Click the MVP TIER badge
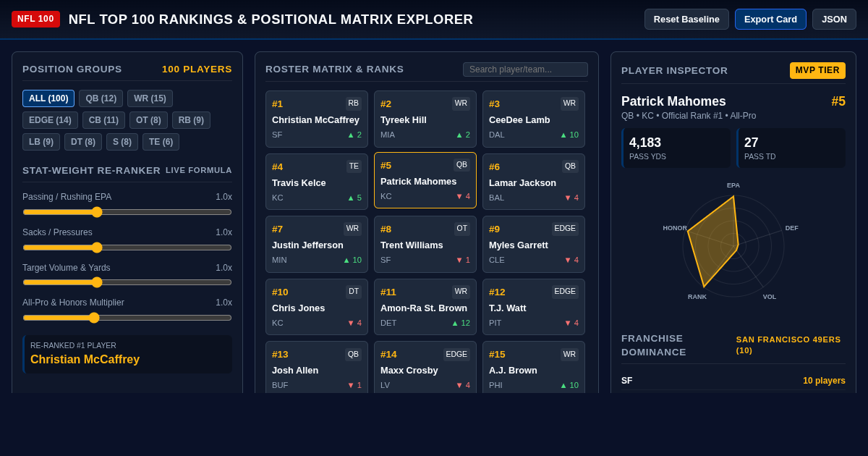The image size is (868, 456). tap(817, 70)
